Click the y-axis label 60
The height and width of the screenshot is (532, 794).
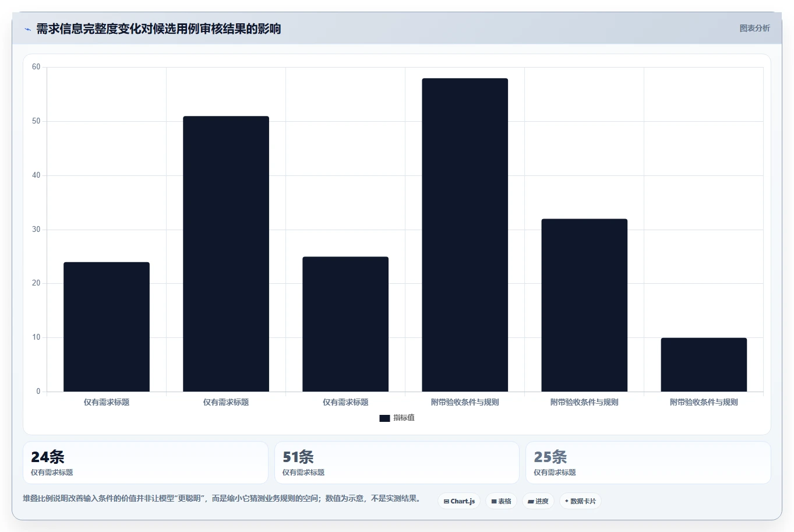[36, 67]
